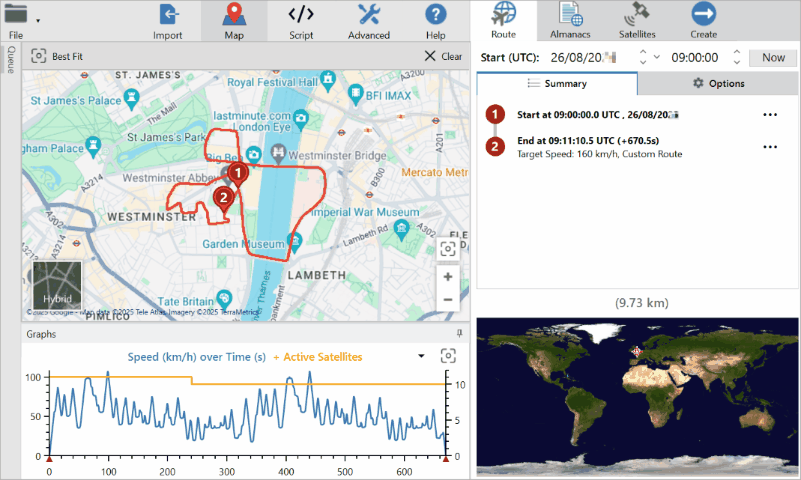Click the Westminster Bridge pin icon

pos(278,152)
